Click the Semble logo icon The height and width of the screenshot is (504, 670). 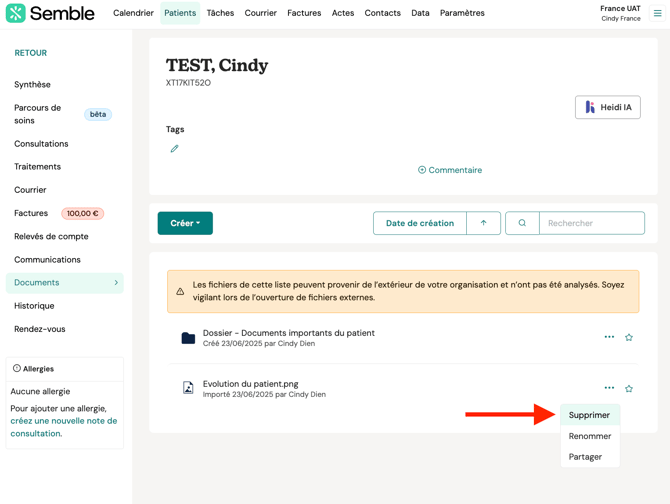tap(16, 13)
